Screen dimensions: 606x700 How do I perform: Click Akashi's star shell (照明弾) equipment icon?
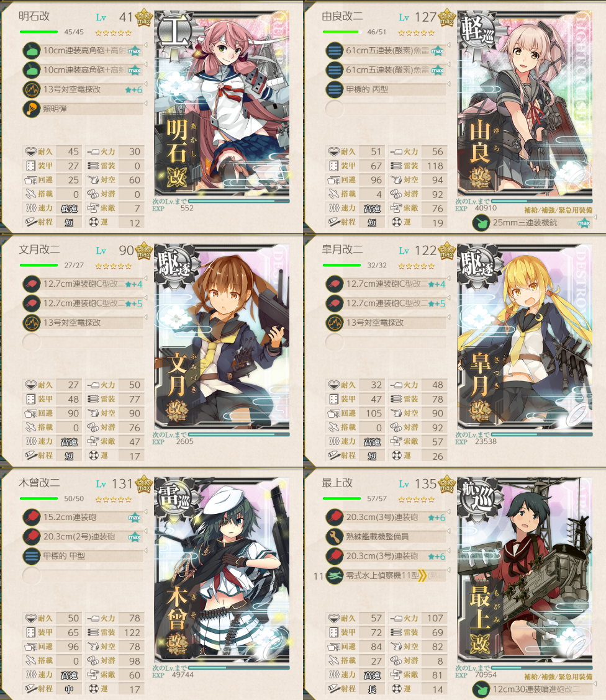click(32, 109)
